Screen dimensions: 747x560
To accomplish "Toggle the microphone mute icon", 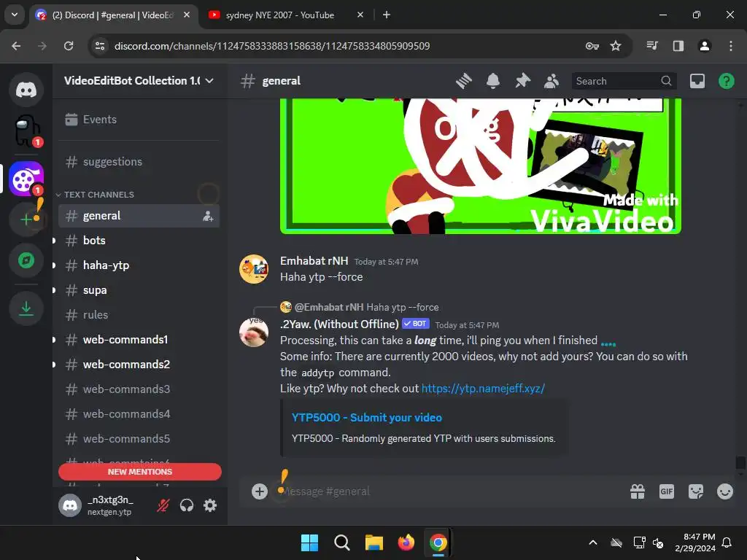I will point(163,505).
